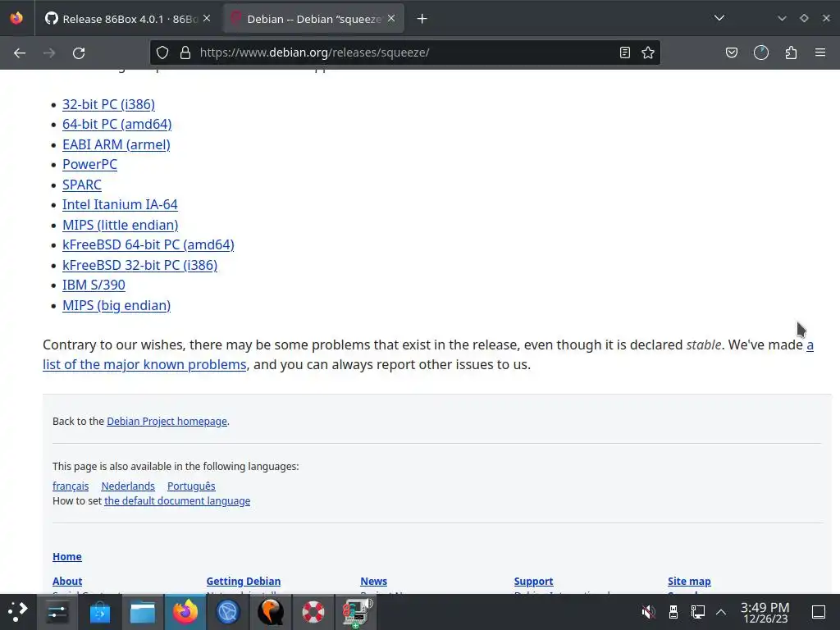The image size is (840, 630).
Task: Open the KDE application launcher
Action: pyautogui.click(x=18, y=612)
